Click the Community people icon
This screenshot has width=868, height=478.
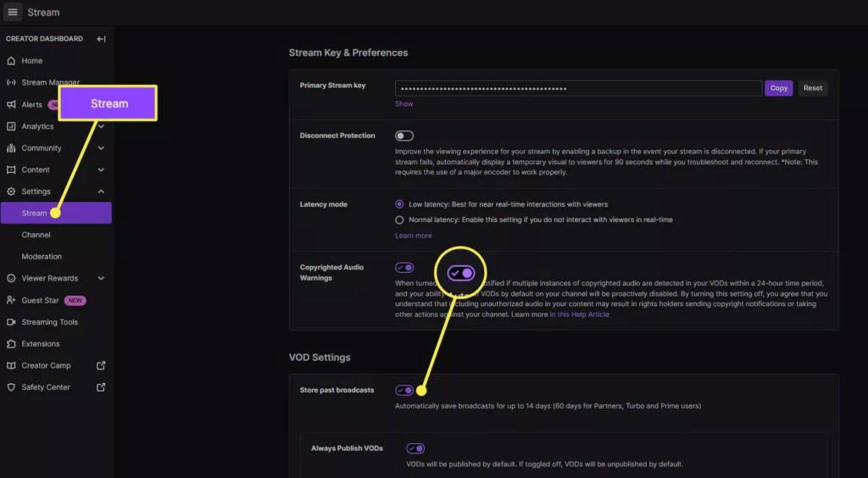click(11, 148)
